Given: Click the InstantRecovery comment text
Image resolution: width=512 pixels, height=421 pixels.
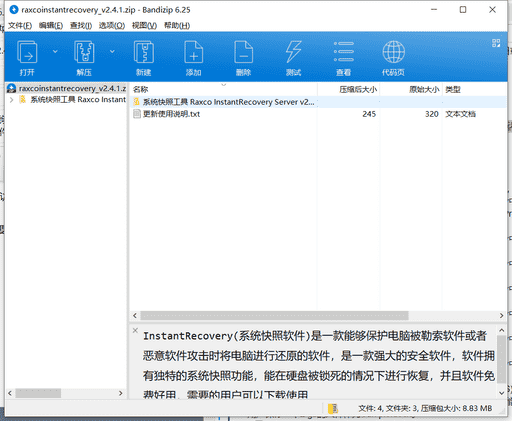Looking at the screenshot, I should coord(319,365).
